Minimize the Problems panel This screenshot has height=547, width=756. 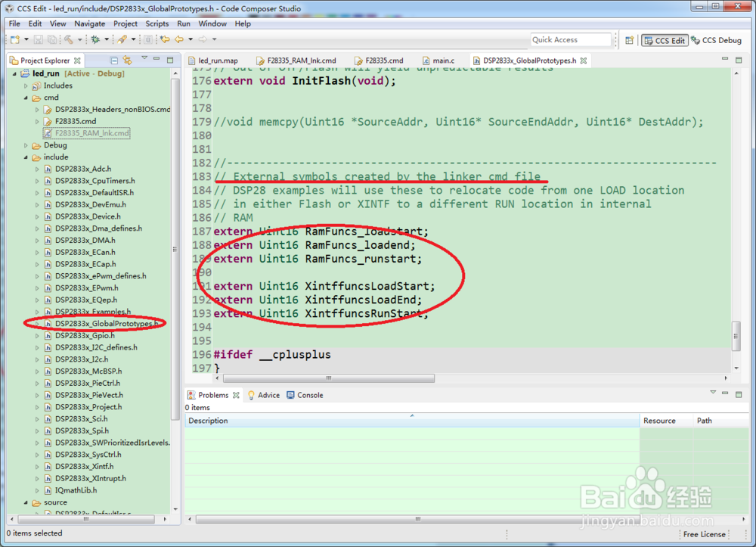(x=725, y=393)
